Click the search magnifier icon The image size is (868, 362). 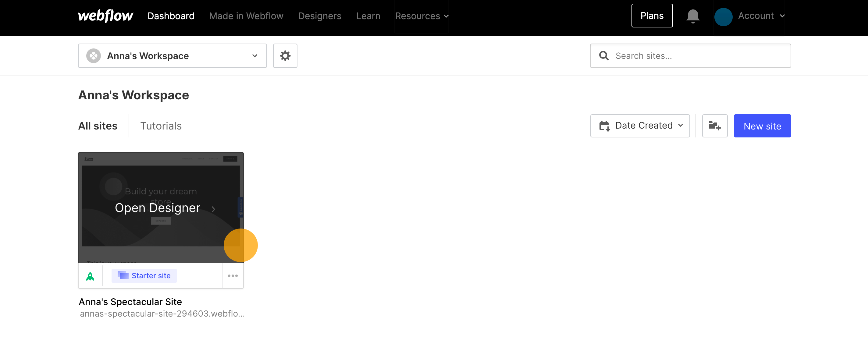tap(604, 55)
